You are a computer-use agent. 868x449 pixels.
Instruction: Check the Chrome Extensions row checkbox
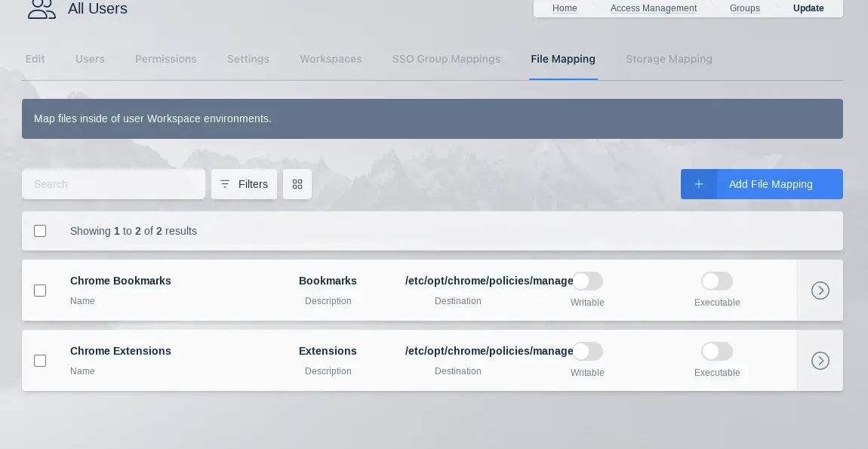tap(40, 361)
